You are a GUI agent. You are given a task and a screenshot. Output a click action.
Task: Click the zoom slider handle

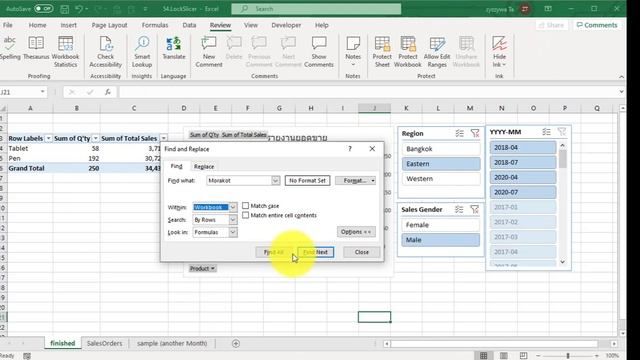(568, 356)
